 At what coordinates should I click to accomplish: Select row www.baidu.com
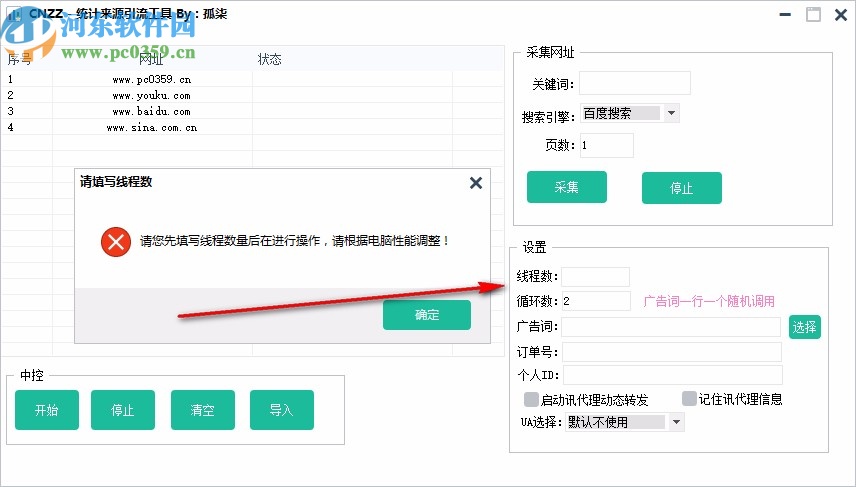click(x=252, y=111)
